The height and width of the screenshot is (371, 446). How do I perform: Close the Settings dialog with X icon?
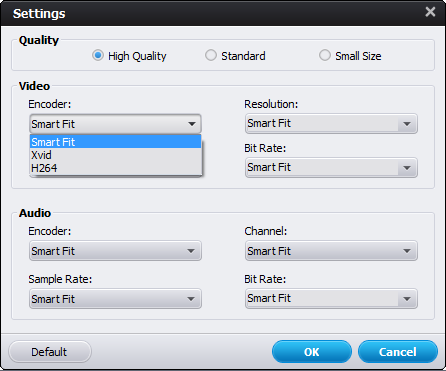point(430,12)
